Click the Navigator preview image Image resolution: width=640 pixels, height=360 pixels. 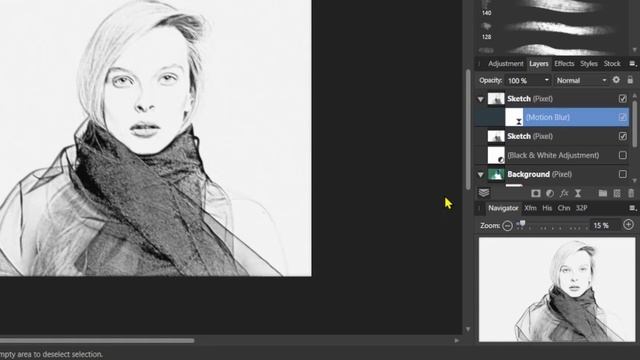click(557, 289)
